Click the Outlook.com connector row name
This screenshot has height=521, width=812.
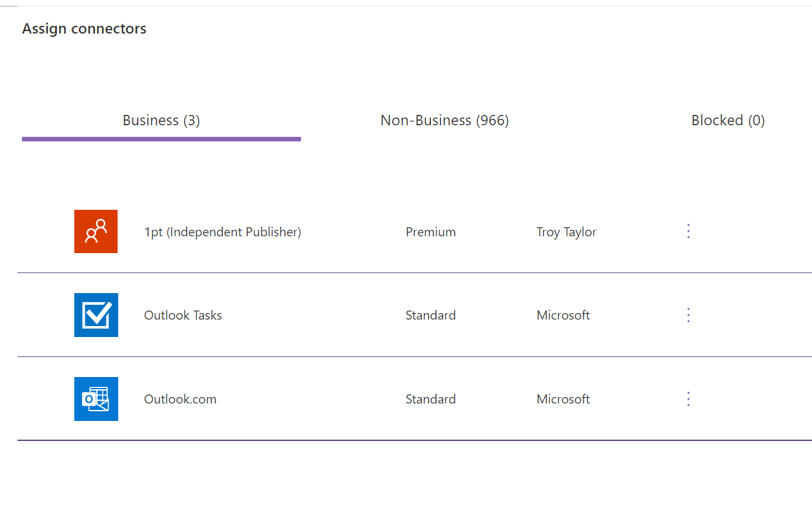(180, 399)
